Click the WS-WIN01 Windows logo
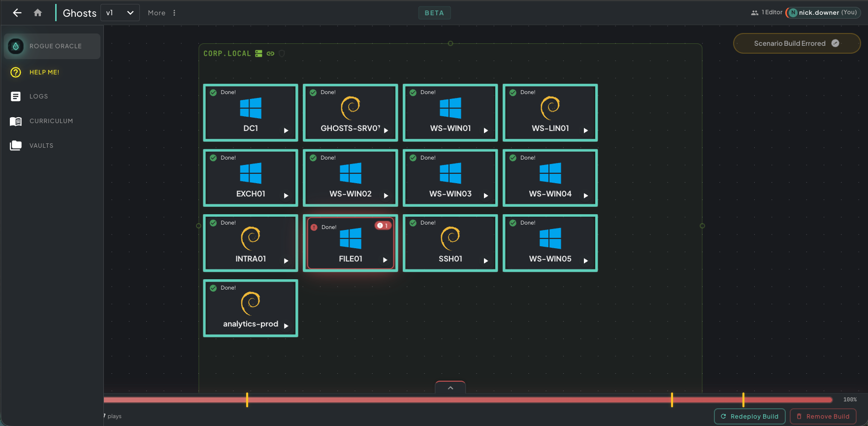Screen dimensions: 868x426 click(450, 108)
